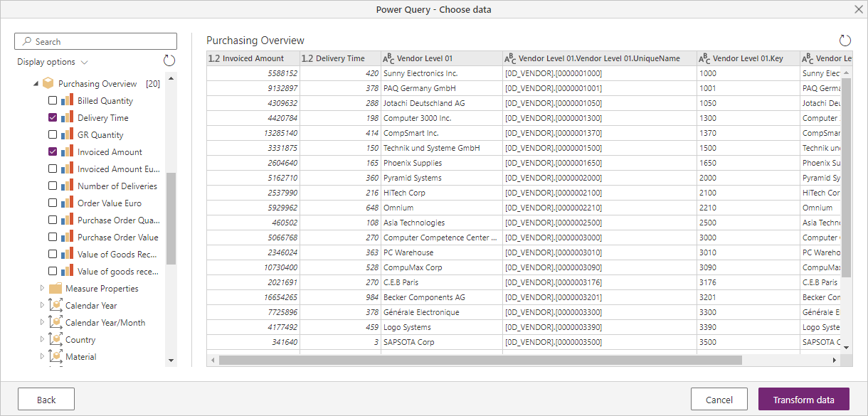Expand the Country node

coord(42,339)
